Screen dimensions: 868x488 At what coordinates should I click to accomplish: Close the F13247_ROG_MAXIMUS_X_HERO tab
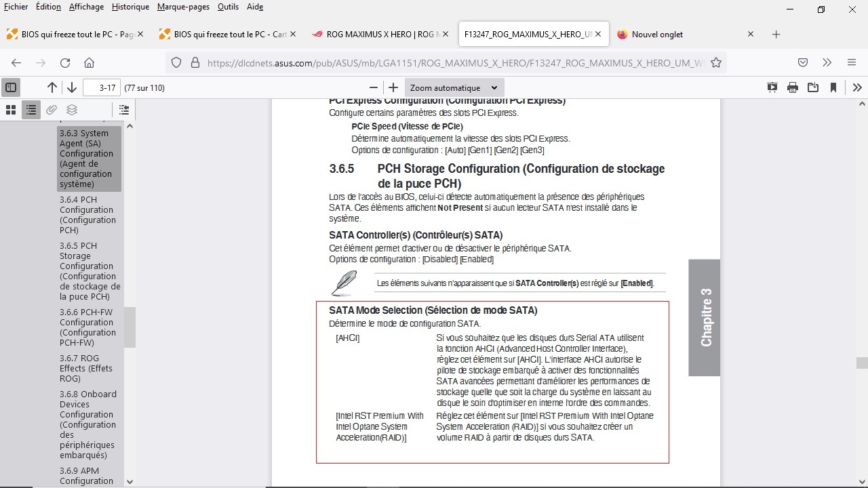point(598,35)
